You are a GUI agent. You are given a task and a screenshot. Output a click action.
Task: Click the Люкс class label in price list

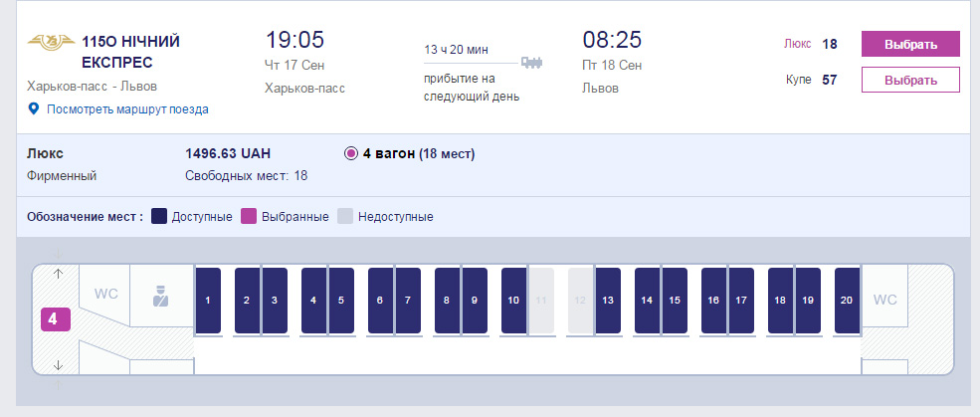pyautogui.click(x=798, y=44)
